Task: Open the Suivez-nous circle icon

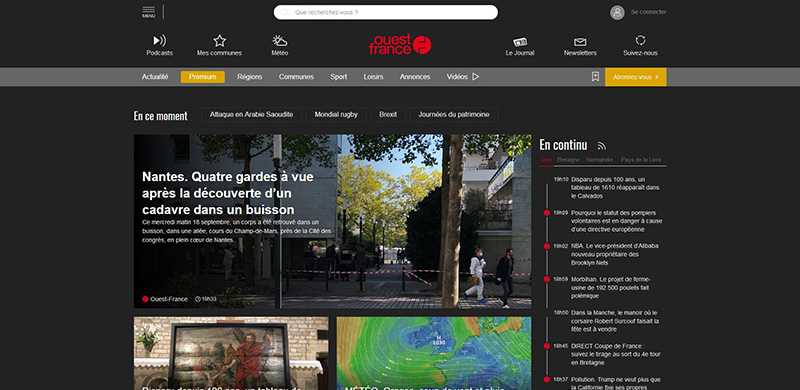Action: click(x=640, y=40)
